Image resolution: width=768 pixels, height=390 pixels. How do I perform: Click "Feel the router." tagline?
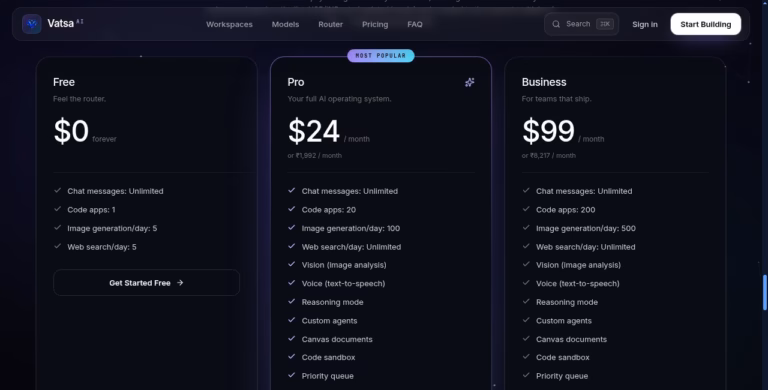[x=79, y=98]
